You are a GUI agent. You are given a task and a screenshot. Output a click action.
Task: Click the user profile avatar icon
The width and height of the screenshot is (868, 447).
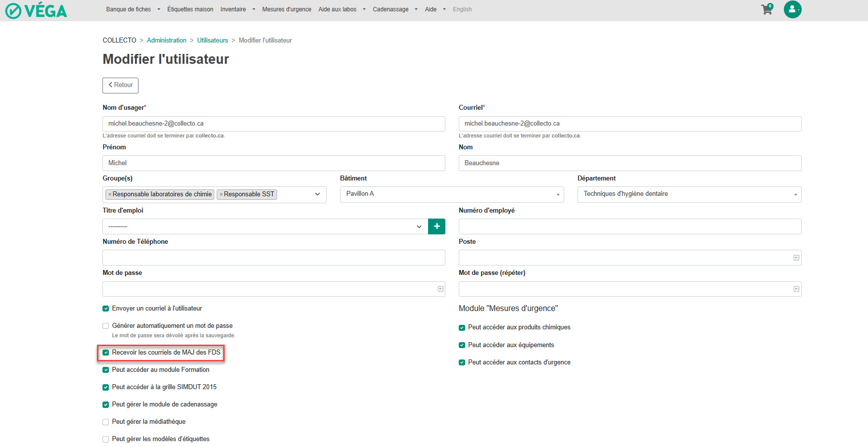[792, 9]
